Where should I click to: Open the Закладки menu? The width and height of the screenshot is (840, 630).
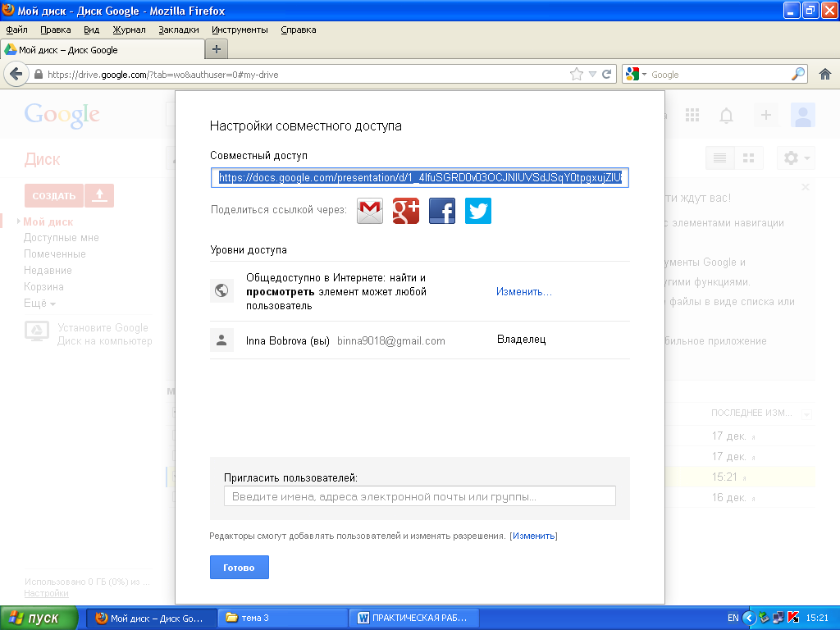click(178, 30)
